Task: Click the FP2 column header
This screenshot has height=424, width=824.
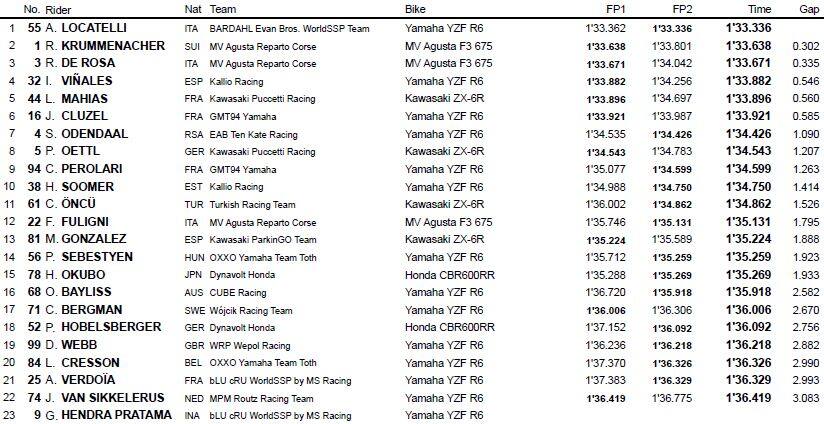Action: point(685,9)
